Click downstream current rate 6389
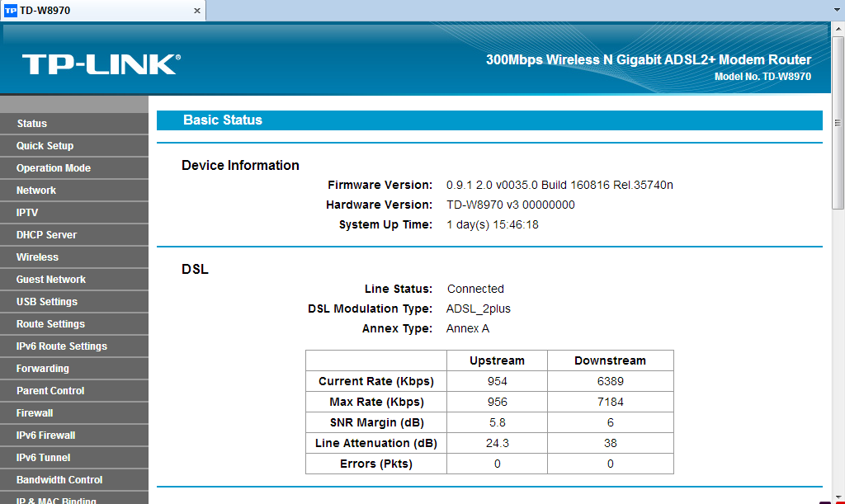 (610, 381)
